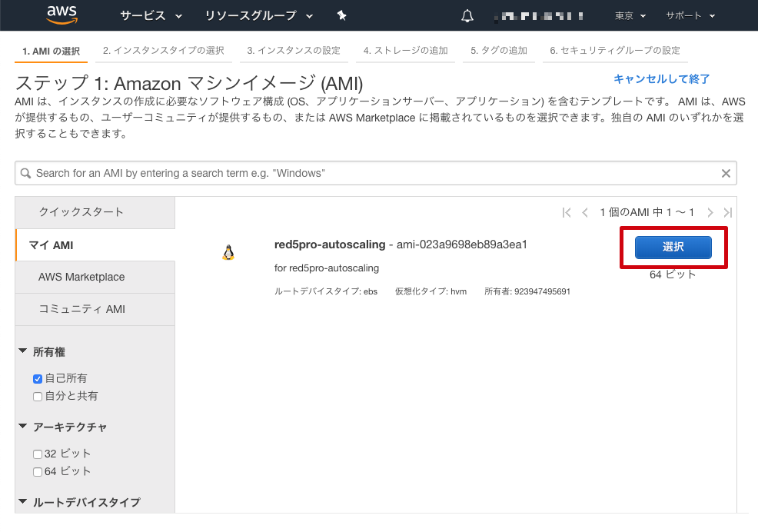Open the AWS Marketplace category

95,277
